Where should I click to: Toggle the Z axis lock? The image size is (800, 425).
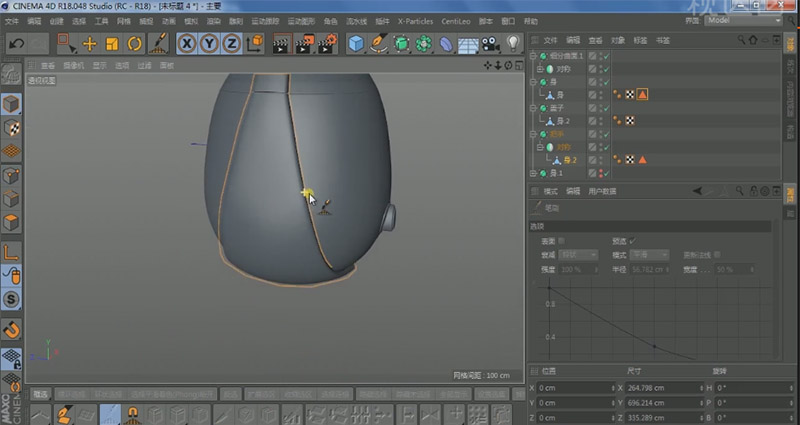(232, 44)
